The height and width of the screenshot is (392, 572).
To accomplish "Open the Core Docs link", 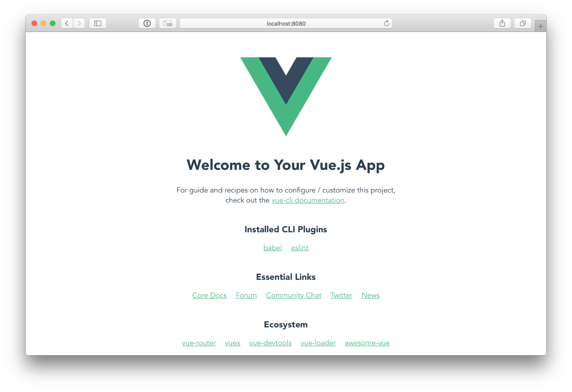I will (209, 295).
